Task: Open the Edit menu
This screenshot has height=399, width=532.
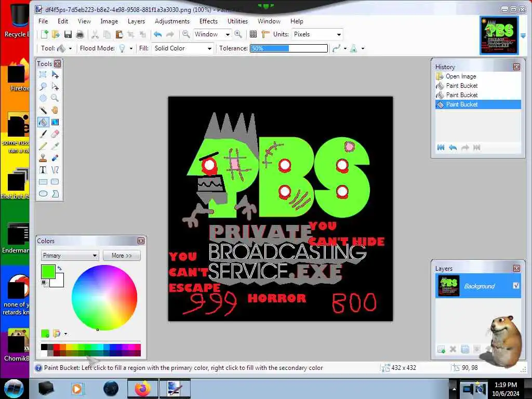Action: 63,21
